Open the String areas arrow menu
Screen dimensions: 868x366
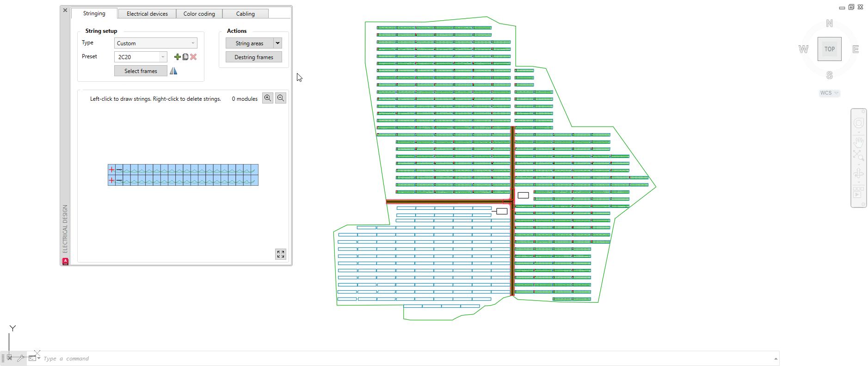click(277, 43)
